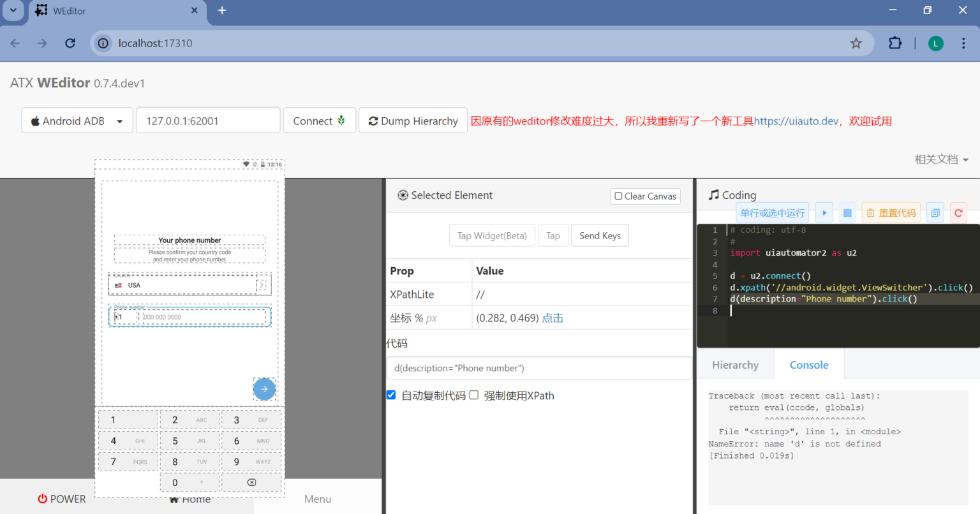Click the address bar showing localhost:17310
This screenshot has height=514, width=980.
pos(482,43)
